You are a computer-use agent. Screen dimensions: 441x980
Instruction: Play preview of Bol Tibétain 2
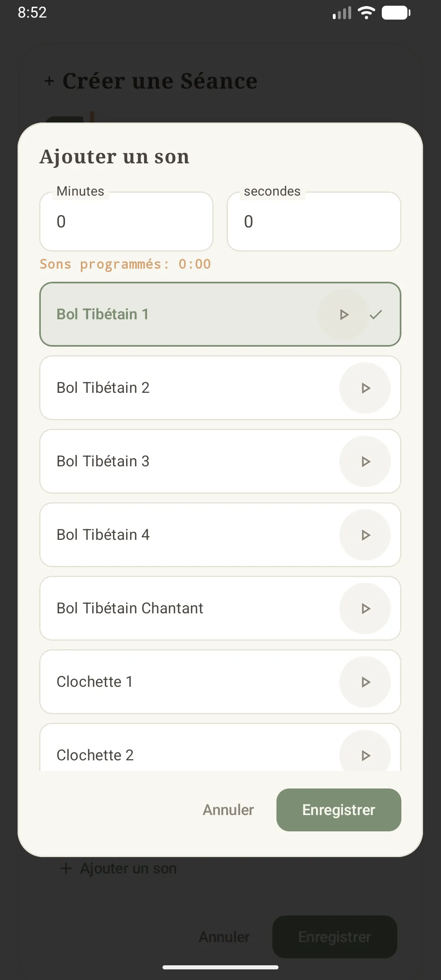pos(365,388)
